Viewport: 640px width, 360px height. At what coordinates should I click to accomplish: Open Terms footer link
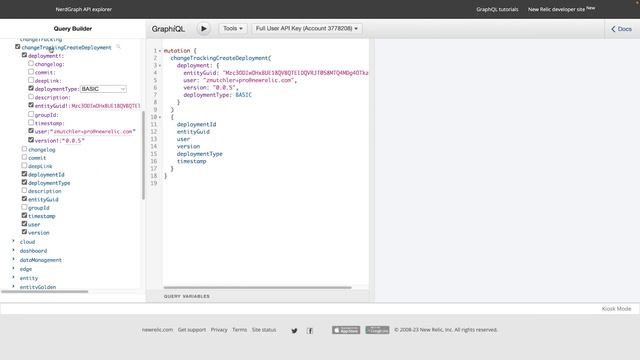click(240, 330)
